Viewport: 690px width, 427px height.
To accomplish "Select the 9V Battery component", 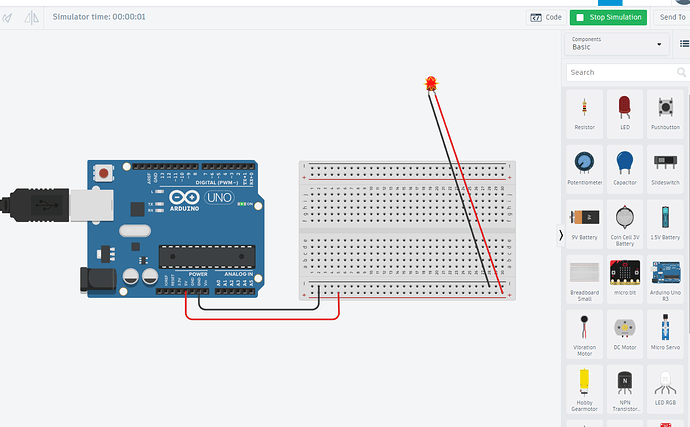I will click(x=584, y=224).
